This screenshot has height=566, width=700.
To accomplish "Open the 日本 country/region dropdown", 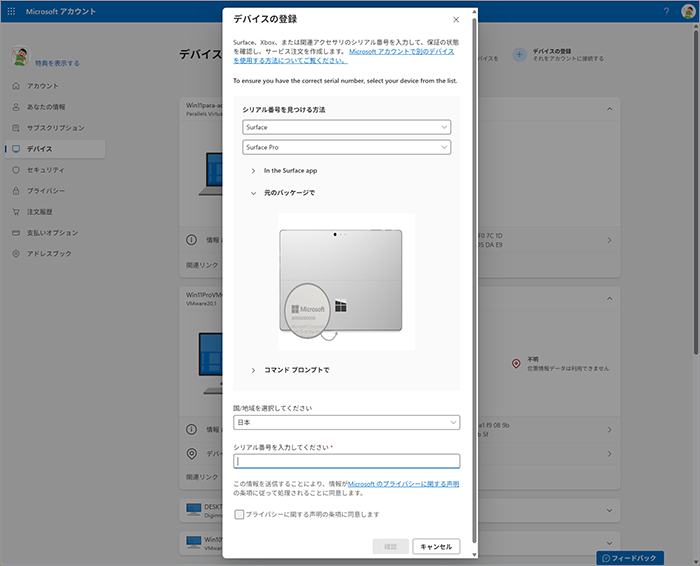I will [x=346, y=422].
